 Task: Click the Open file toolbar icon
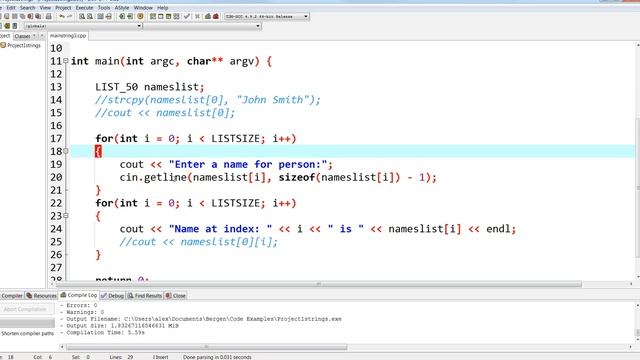[7, 16]
